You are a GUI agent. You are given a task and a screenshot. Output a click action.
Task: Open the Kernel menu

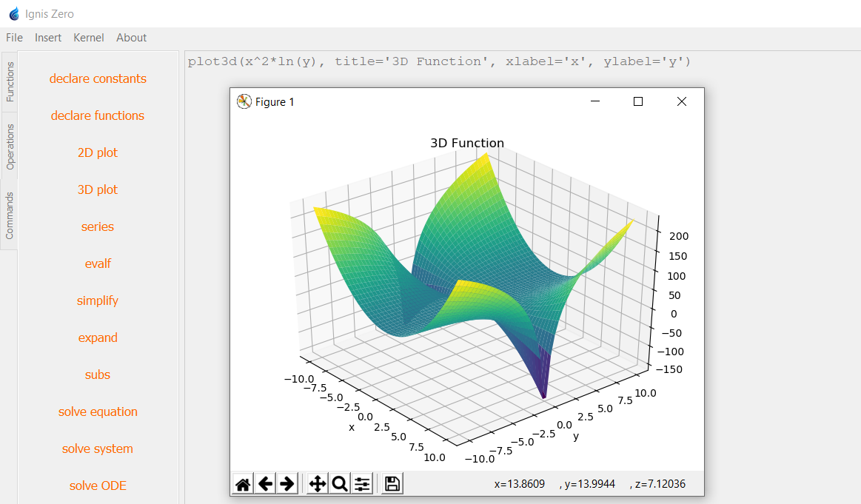point(89,38)
